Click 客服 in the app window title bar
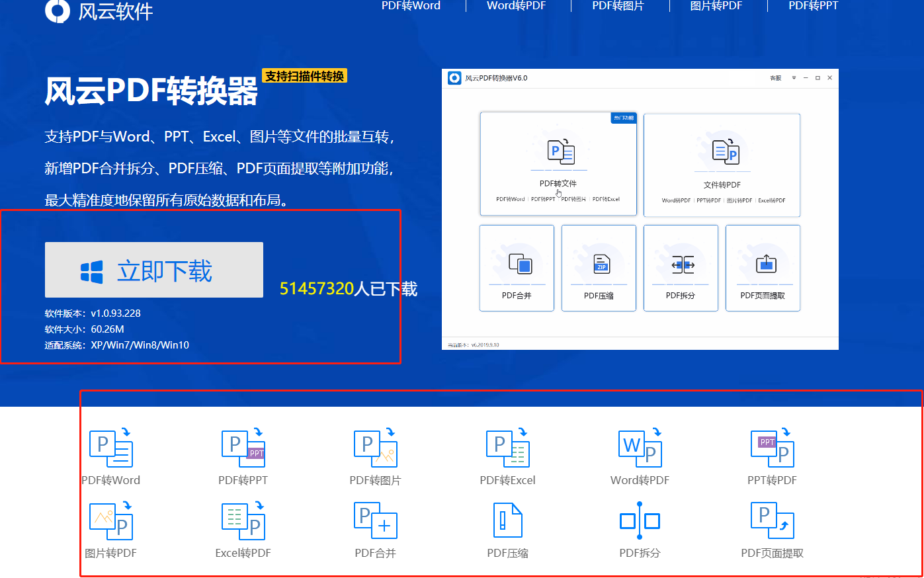 pos(776,78)
